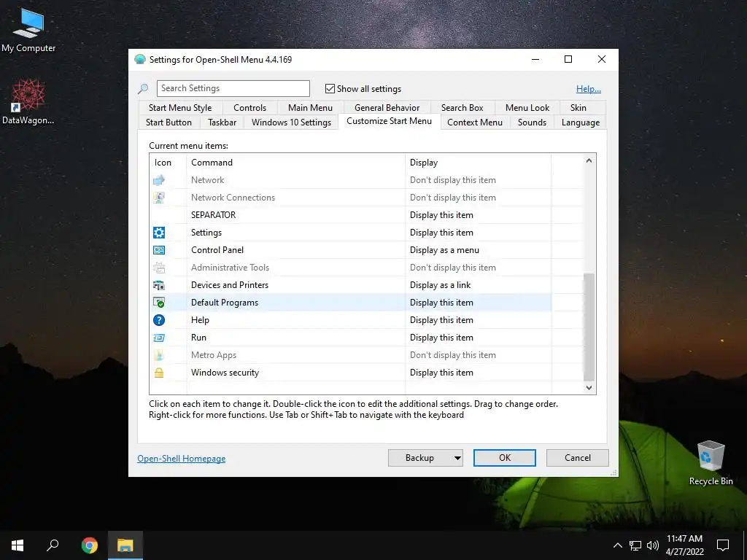The image size is (747, 560).
Task: Select the Recycle Bin desktop icon
Action: 711,463
